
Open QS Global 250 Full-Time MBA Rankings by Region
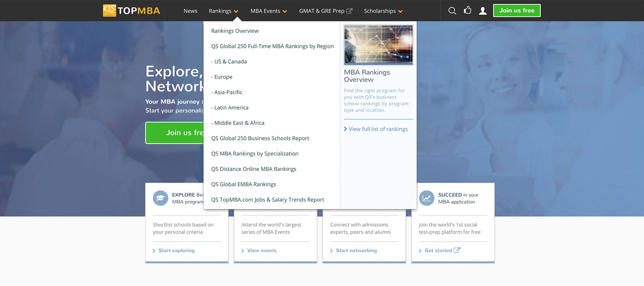tap(272, 46)
